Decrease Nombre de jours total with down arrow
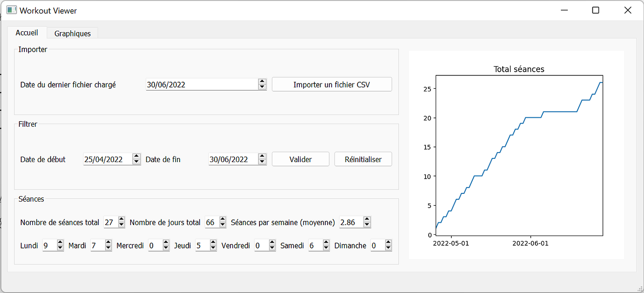Viewport: 644px width, 293px height. (222, 225)
